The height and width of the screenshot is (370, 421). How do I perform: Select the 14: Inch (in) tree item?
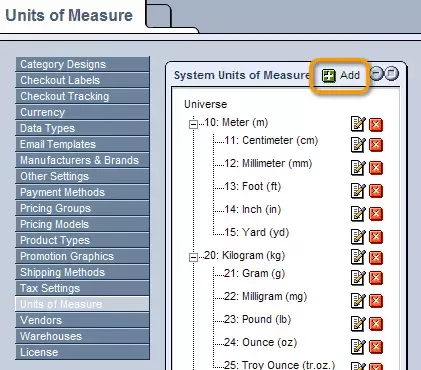click(253, 210)
